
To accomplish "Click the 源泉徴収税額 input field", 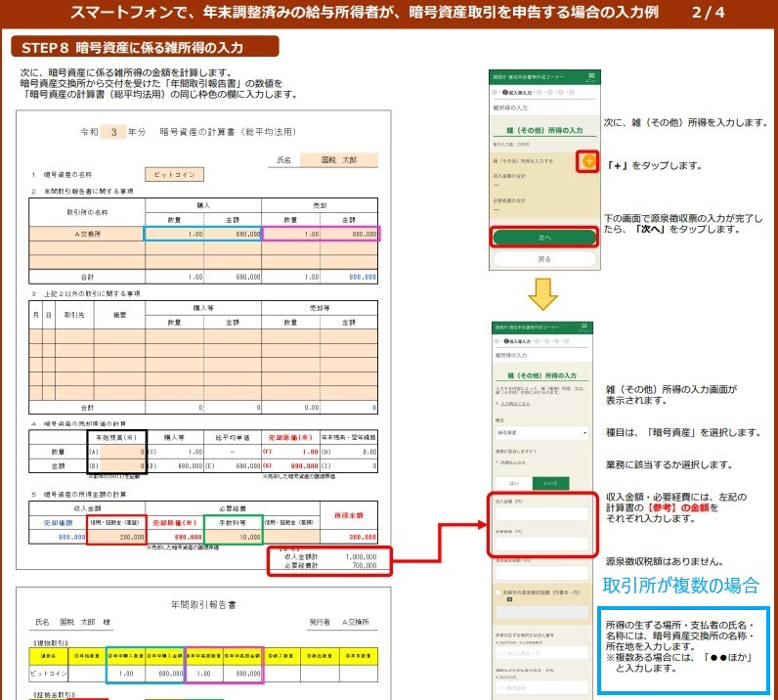I will 541,573.
